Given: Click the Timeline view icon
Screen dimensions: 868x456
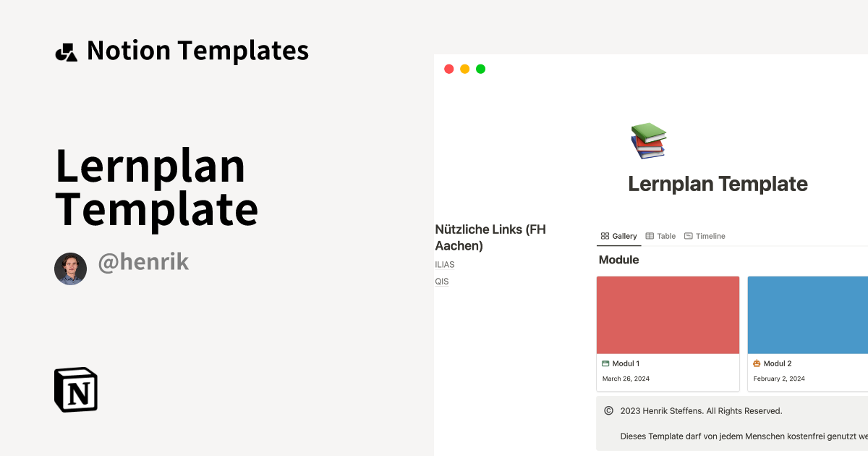Looking at the screenshot, I should (689, 235).
